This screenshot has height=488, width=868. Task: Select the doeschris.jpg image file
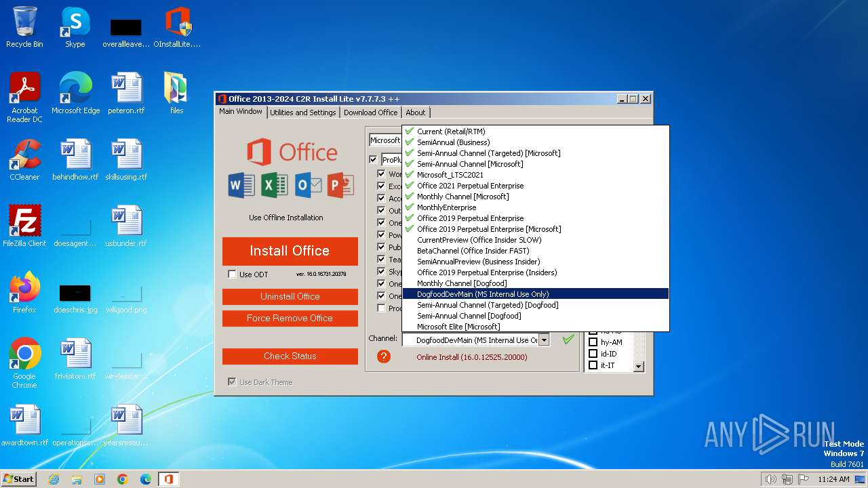75,298
